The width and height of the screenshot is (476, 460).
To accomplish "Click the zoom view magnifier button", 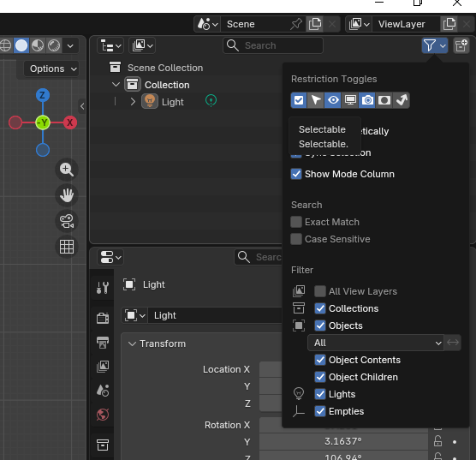I will (x=67, y=170).
